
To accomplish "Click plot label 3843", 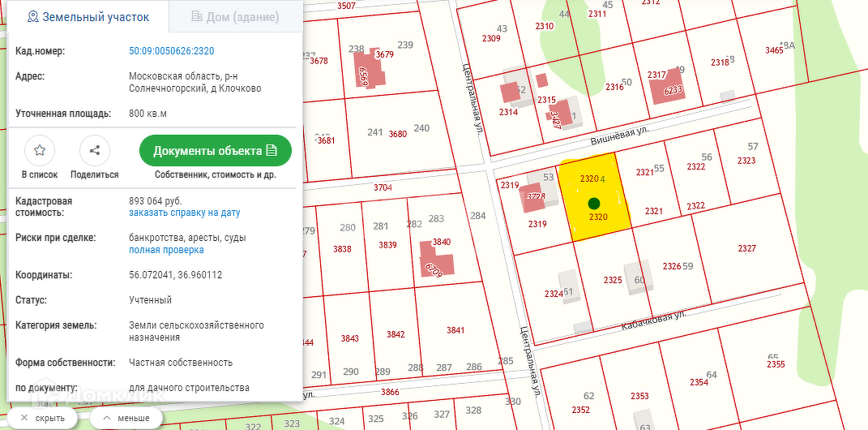I will coord(349,338).
